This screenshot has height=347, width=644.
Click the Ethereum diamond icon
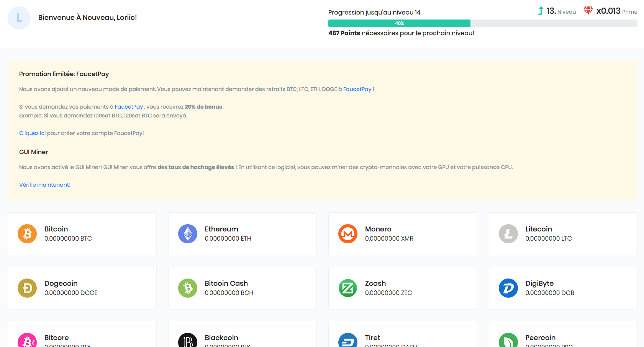188,234
